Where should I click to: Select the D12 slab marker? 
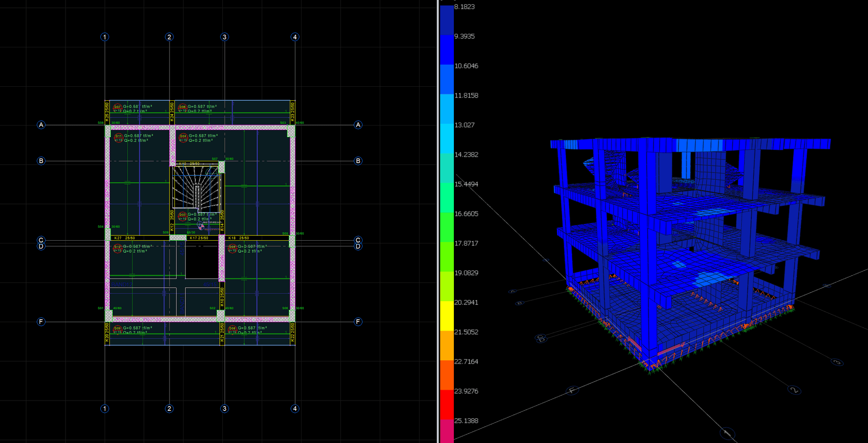click(118, 248)
